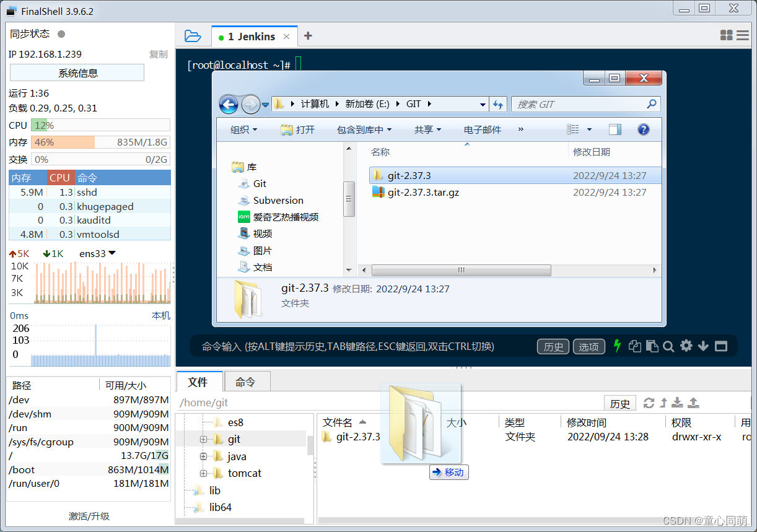
Task: Click the scroll-to-bottom arrow icon
Action: pos(703,346)
